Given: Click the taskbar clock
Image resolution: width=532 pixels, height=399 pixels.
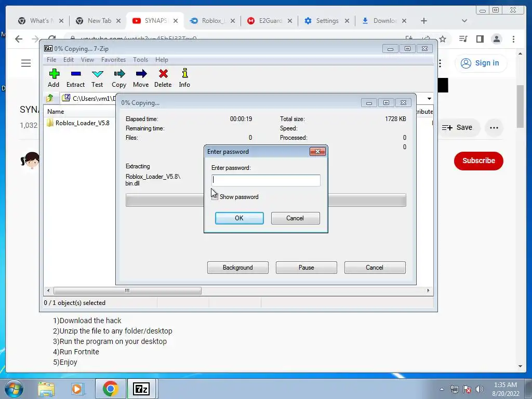Looking at the screenshot, I should point(505,389).
